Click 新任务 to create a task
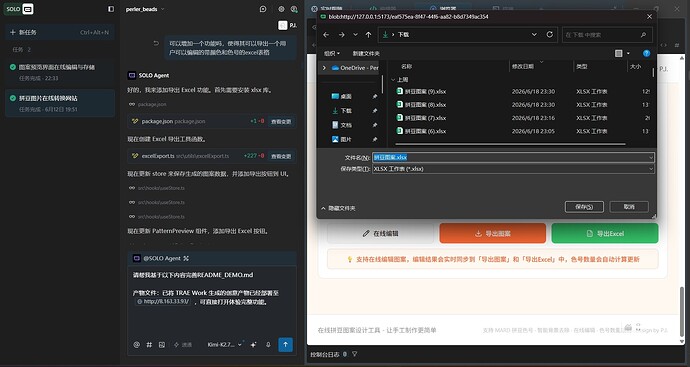The image size is (690, 367). [x=59, y=32]
